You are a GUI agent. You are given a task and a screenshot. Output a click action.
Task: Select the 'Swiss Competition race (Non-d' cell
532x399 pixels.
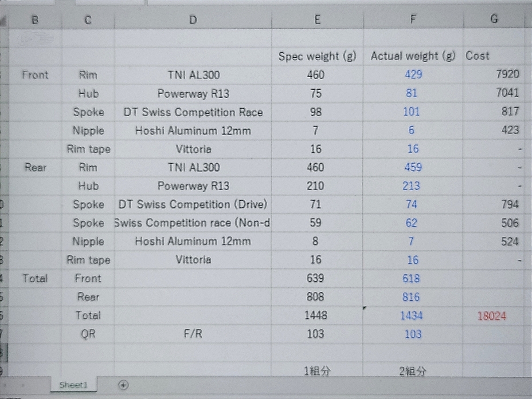[193, 223]
